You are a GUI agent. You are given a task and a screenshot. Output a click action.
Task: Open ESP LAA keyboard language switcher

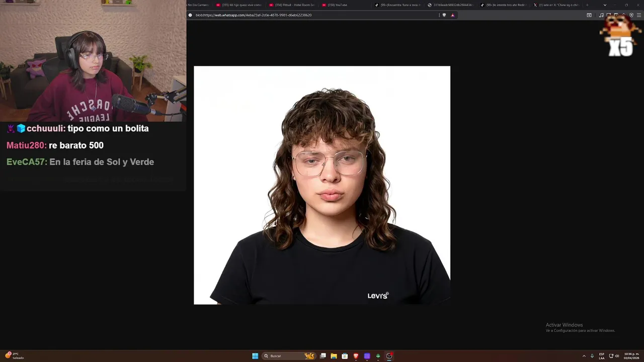click(602, 356)
